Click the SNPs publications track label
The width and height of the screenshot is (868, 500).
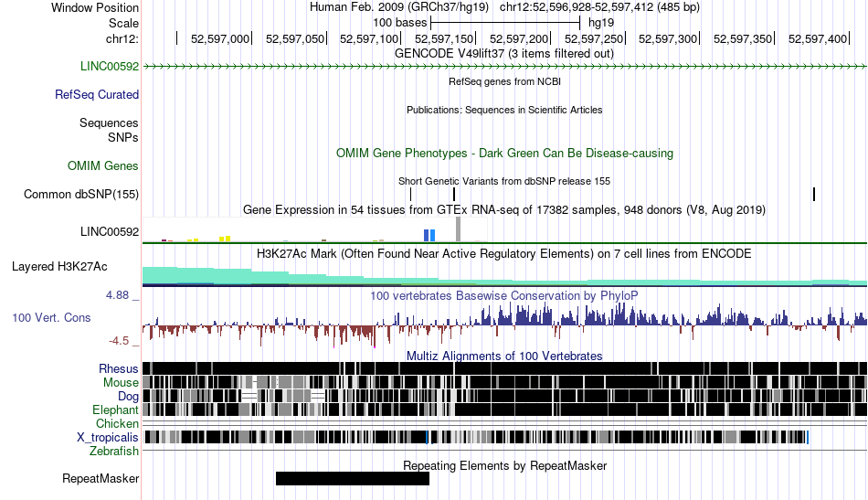[x=123, y=137]
